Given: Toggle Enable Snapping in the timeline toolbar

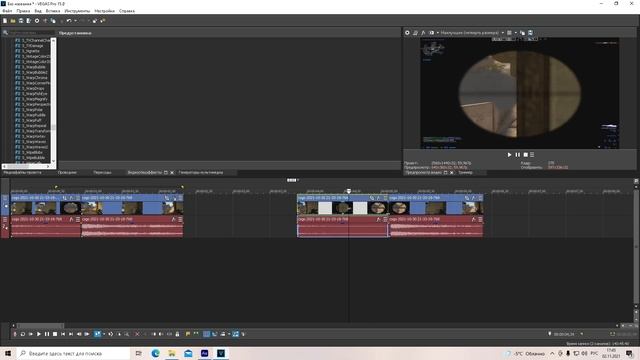Looking at the screenshot, I should tap(207, 334).
